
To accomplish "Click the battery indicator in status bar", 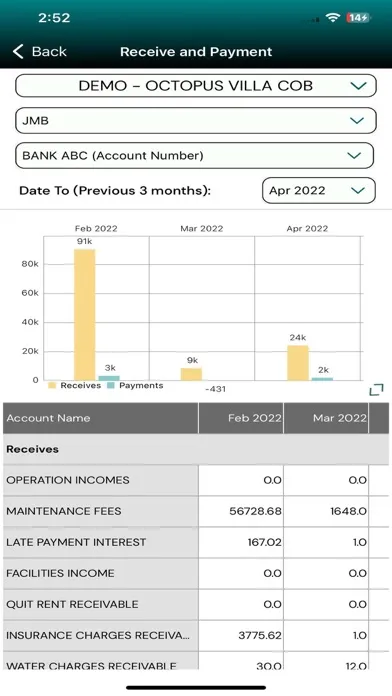I will (358, 18).
